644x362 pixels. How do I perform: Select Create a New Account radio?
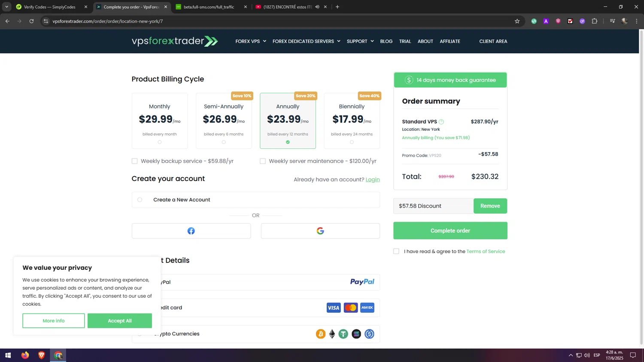[140, 200]
